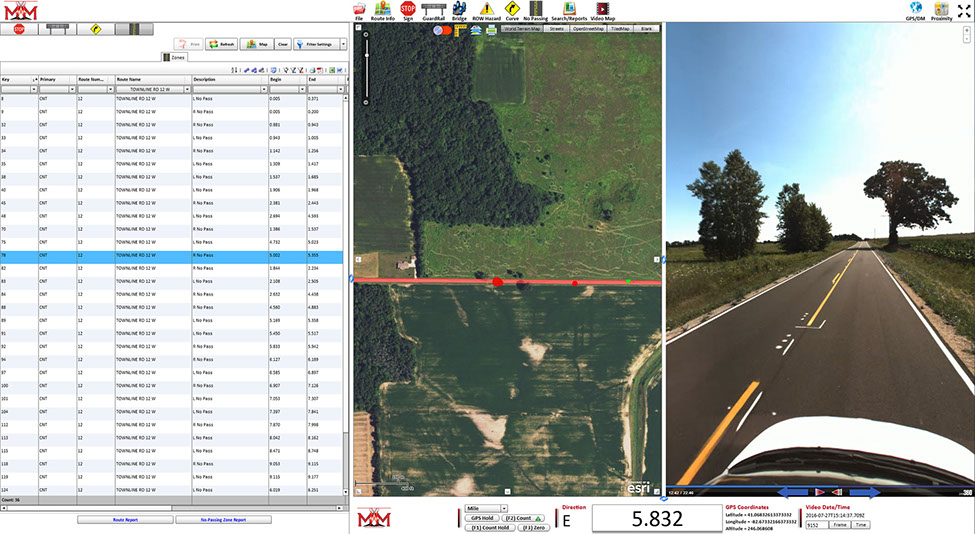Open the ROW Hazard tool

pyautogui.click(x=485, y=10)
